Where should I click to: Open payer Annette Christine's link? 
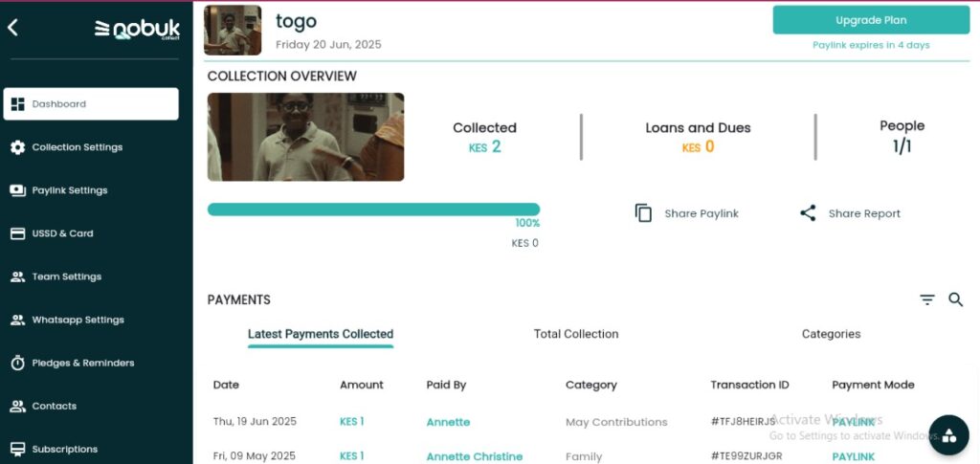point(475,456)
